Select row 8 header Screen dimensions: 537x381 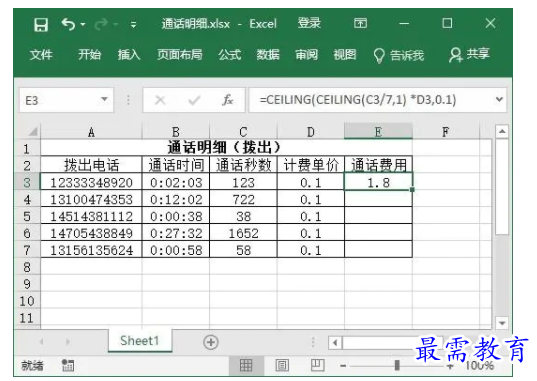(27, 267)
